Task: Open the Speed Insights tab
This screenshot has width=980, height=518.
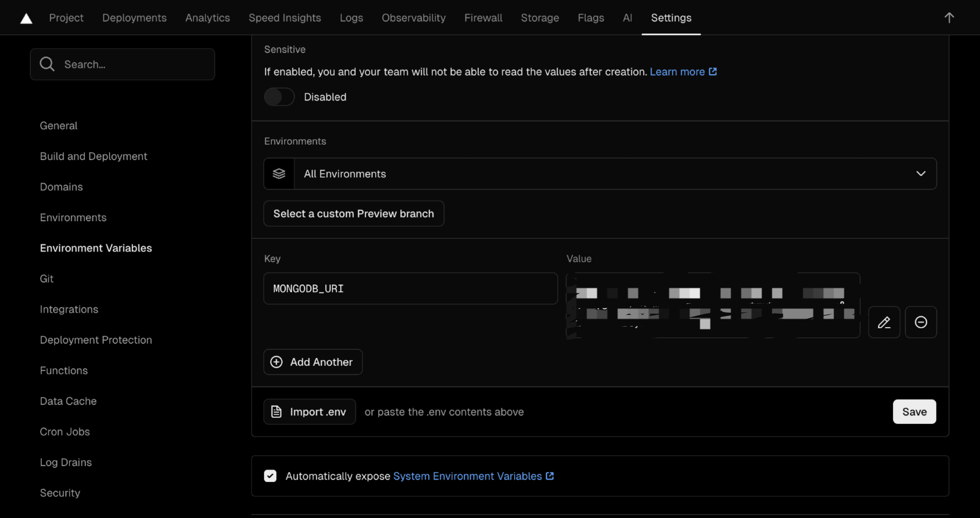Action: pyautogui.click(x=285, y=18)
